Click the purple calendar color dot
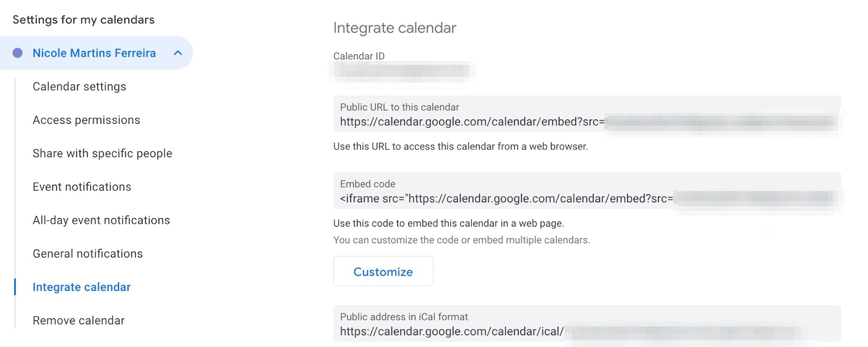Screen dimensions: 868x347 (18, 53)
